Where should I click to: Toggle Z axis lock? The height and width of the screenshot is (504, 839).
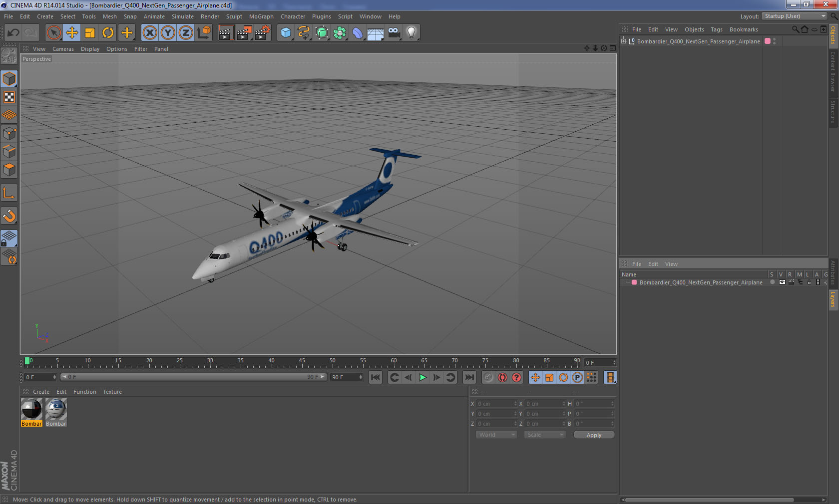click(186, 33)
